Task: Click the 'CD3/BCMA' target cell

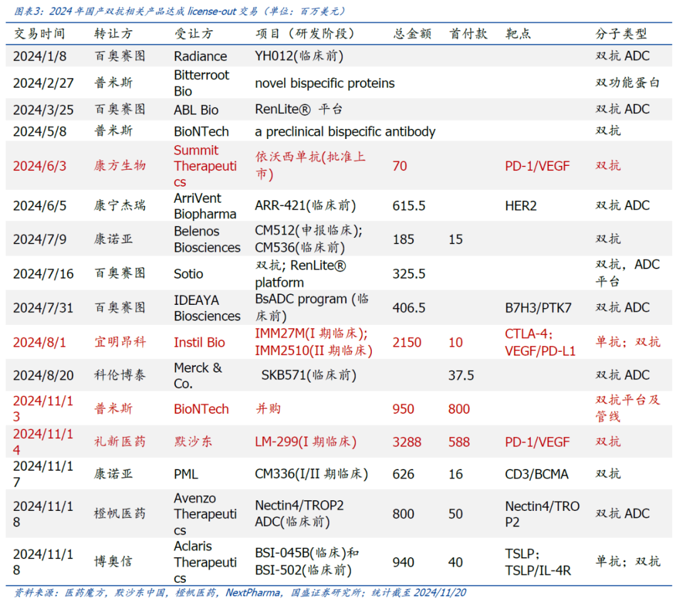Action: (536, 474)
